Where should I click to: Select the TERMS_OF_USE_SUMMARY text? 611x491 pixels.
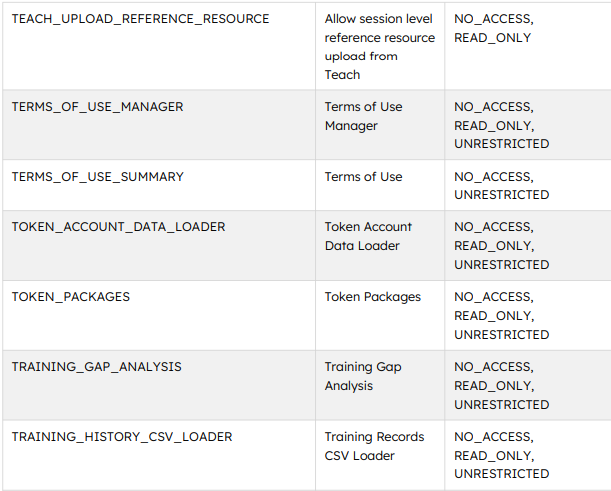click(x=97, y=177)
